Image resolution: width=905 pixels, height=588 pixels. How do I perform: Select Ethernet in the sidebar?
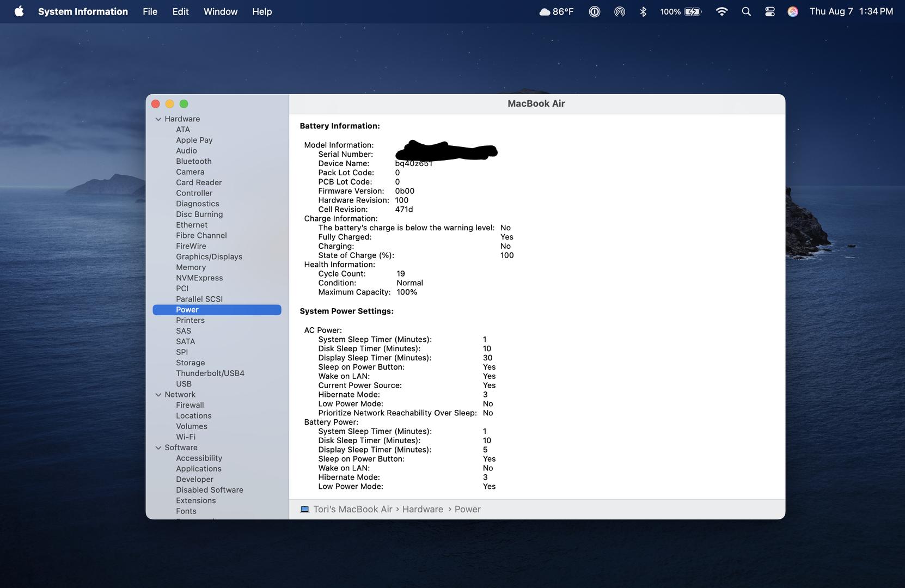click(x=192, y=225)
